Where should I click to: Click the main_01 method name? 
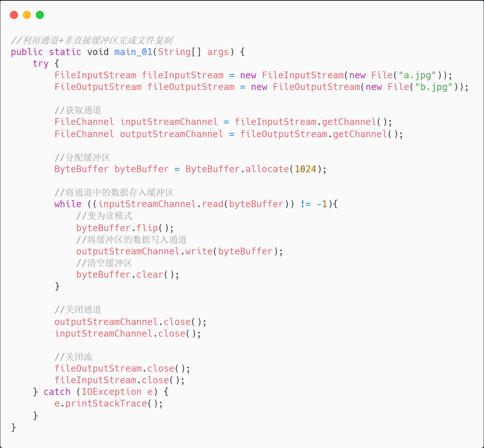click(x=133, y=52)
